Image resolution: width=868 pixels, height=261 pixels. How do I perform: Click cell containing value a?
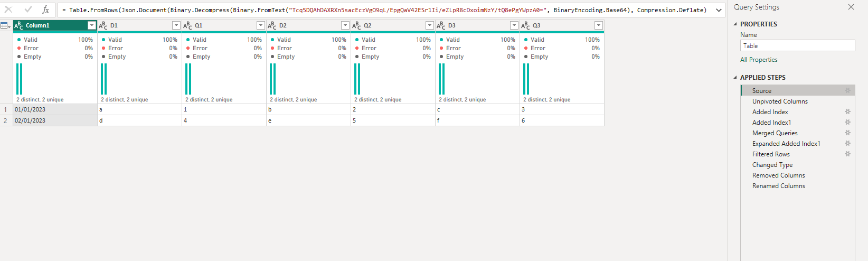(x=139, y=109)
